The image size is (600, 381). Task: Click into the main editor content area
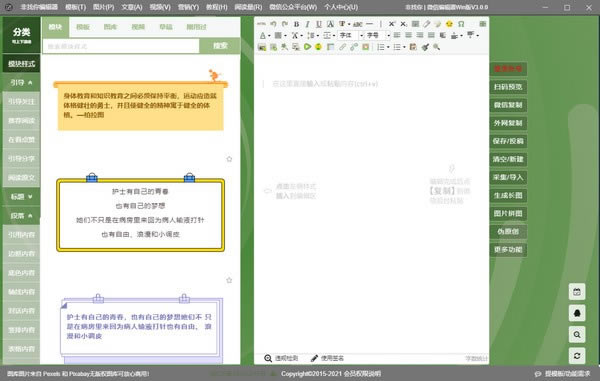(x=371, y=203)
